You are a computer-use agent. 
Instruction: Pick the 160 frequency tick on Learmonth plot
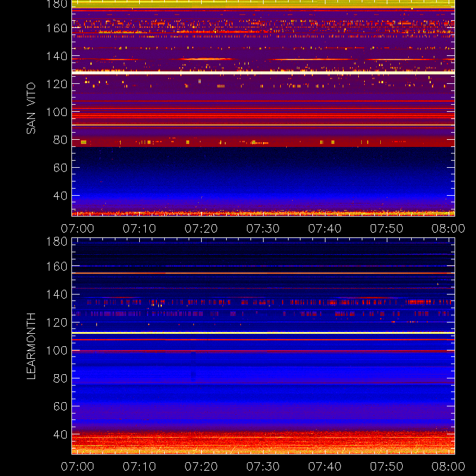pyautogui.click(x=57, y=267)
